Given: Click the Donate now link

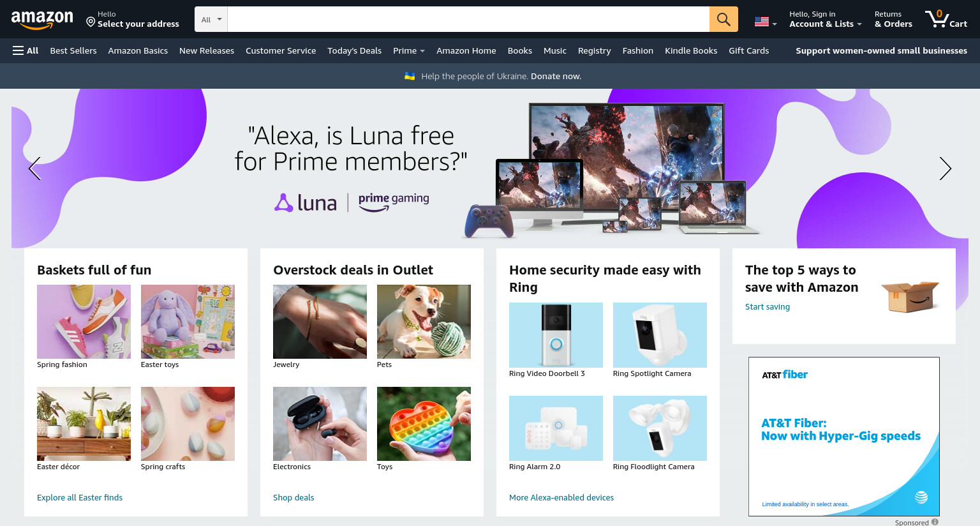Looking at the screenshot, I should click(x=556, y=76).
